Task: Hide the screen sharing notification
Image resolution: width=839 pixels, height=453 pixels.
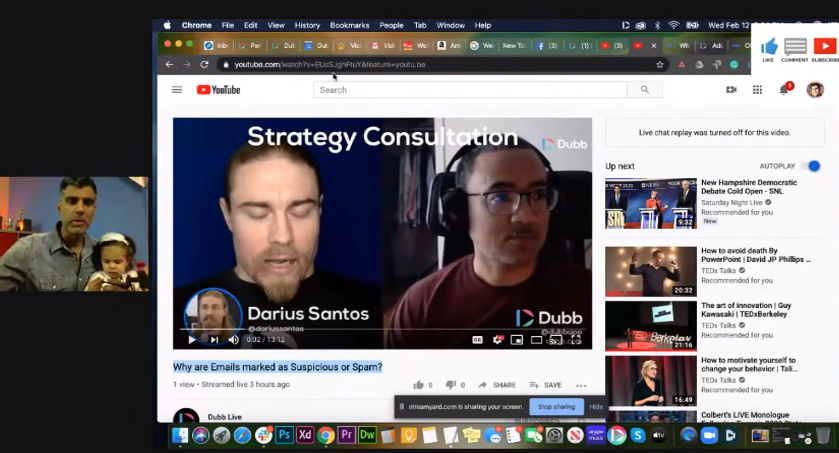Action: pyautogui.click(x=596, y=406)
